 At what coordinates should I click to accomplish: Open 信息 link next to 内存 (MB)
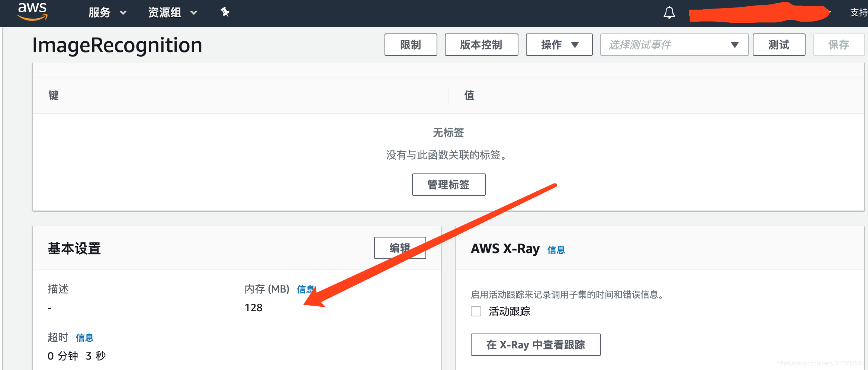(306, 289)
